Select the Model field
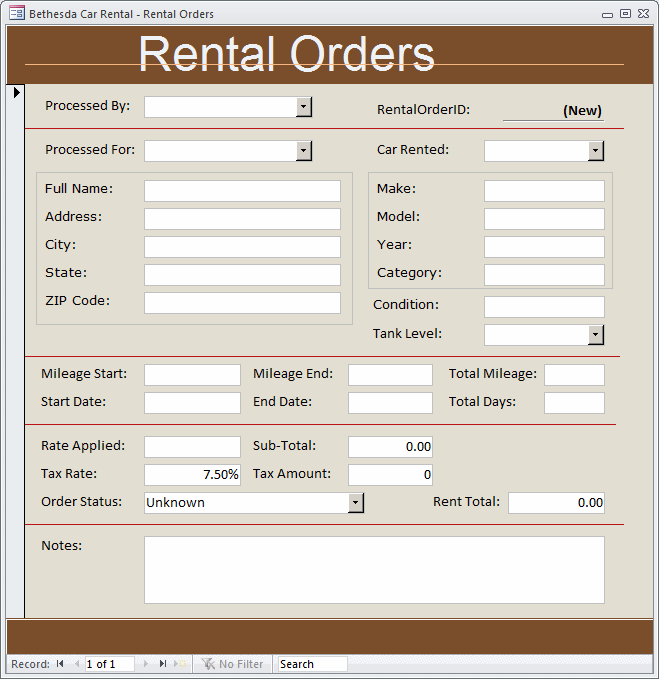The width and height of the screenshot is (659, 679). [544, 219]
